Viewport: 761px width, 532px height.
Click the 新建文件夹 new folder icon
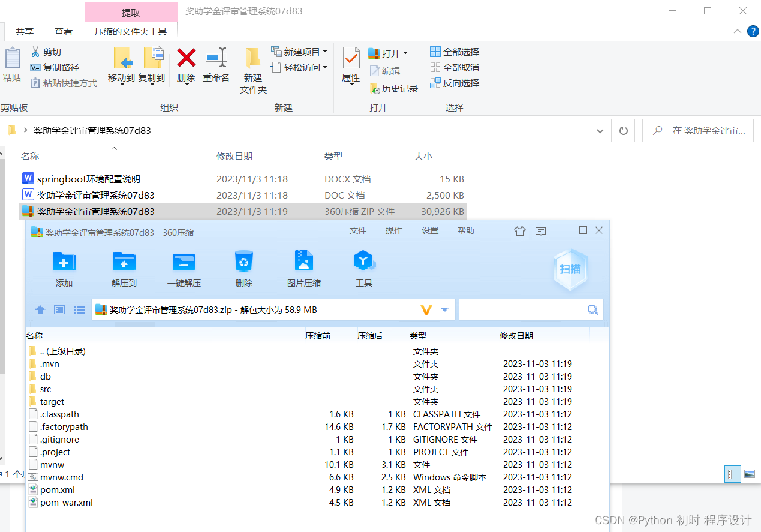pyautogui.click(x=252, y=58)
